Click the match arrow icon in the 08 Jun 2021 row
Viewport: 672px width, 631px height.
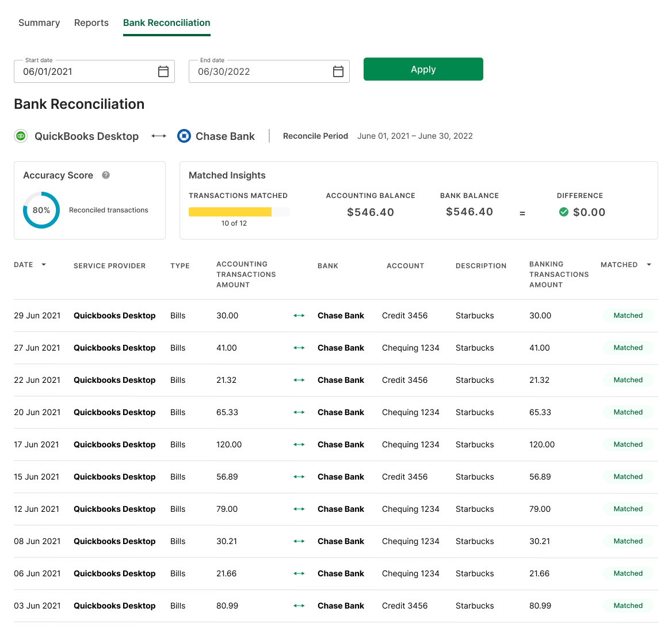point(299,541)
